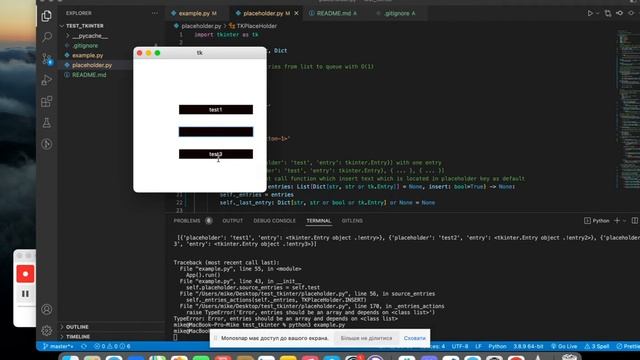This screenshot has height=360, width=640.
Task: Click the editor minimap
Action: pos(628,110)
